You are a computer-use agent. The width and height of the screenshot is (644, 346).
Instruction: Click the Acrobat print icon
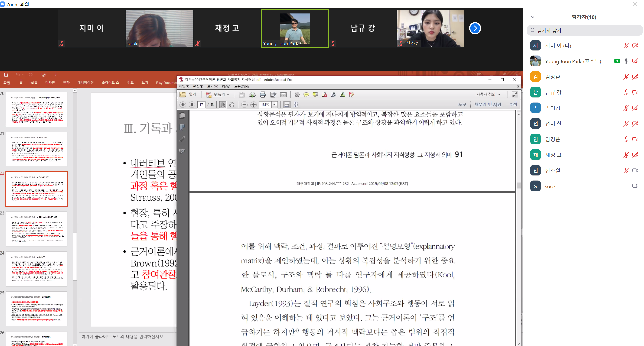pos(262,95)
